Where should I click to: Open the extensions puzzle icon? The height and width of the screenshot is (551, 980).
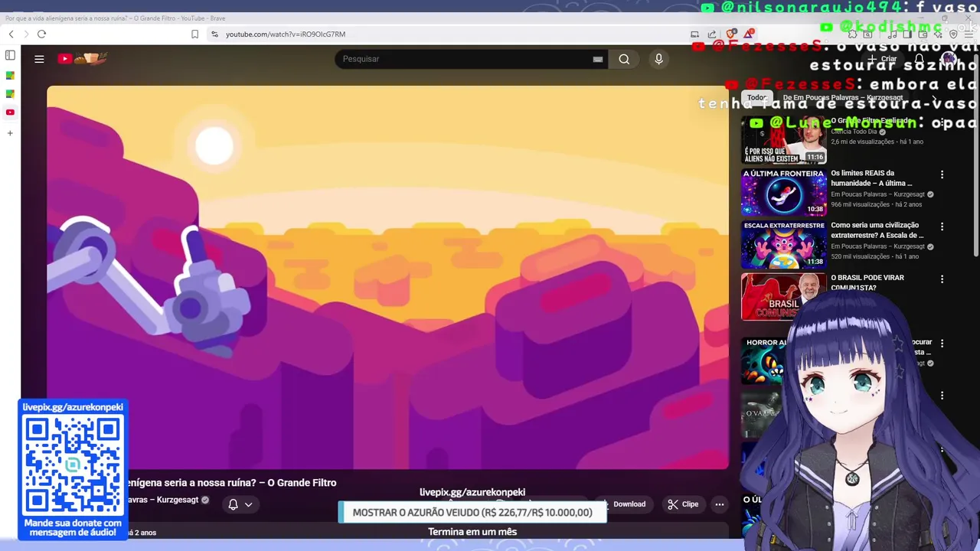point(852,34)
